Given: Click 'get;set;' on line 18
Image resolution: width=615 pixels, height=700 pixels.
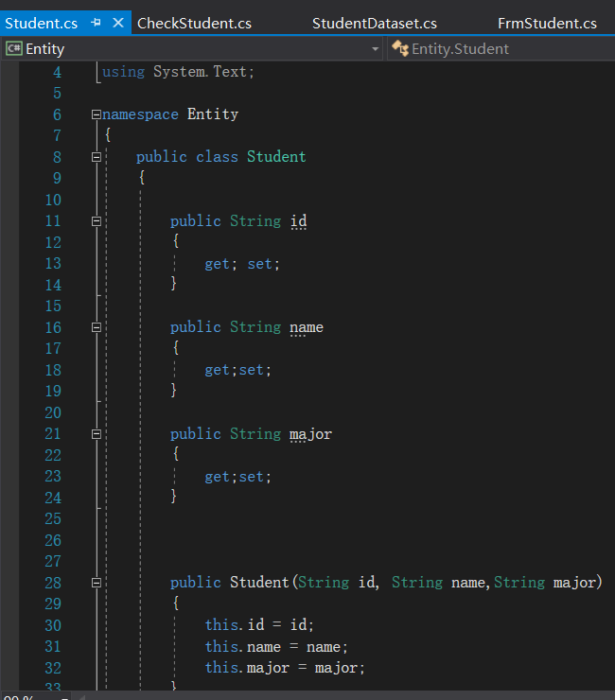Looking at the screenshot, I should [238, 371].
